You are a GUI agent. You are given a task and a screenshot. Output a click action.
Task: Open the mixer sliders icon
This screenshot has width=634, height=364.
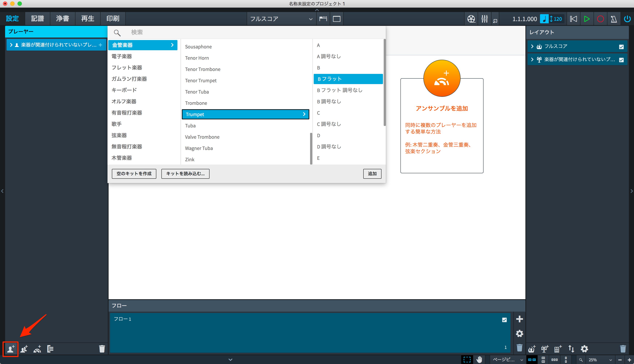click(484, 19)
